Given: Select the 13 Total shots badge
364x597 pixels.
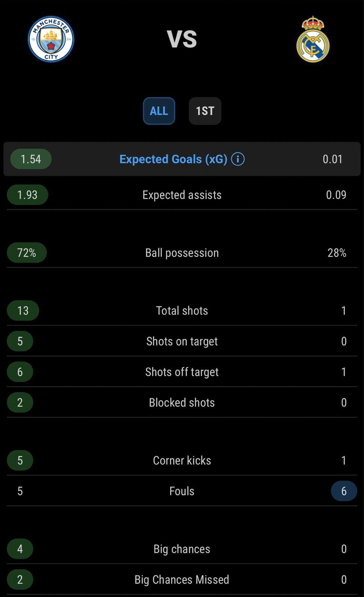Looking at the screenshot, I should pyautogui.click(x=23, y=310).
